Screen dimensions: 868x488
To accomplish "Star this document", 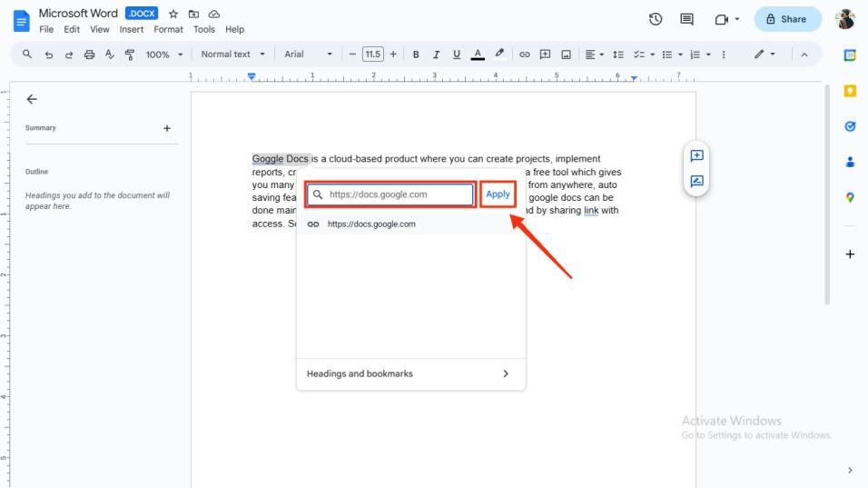I will 173,14.
